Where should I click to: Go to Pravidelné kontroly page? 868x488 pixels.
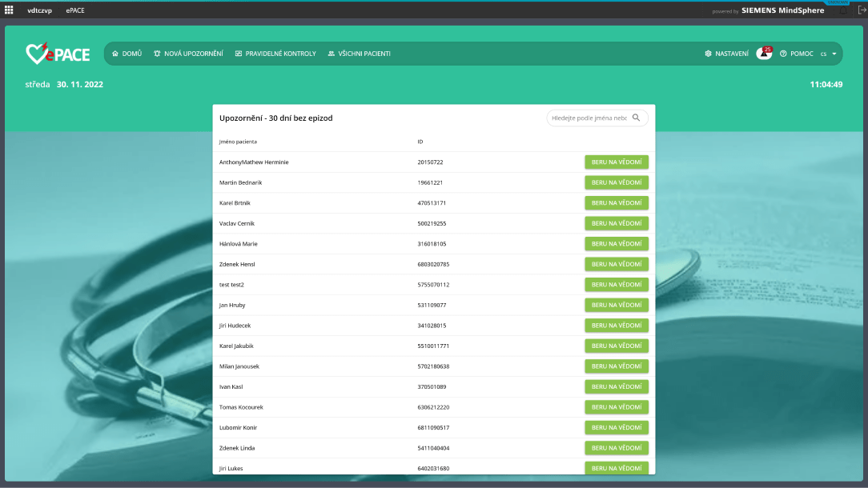(275, 54)
